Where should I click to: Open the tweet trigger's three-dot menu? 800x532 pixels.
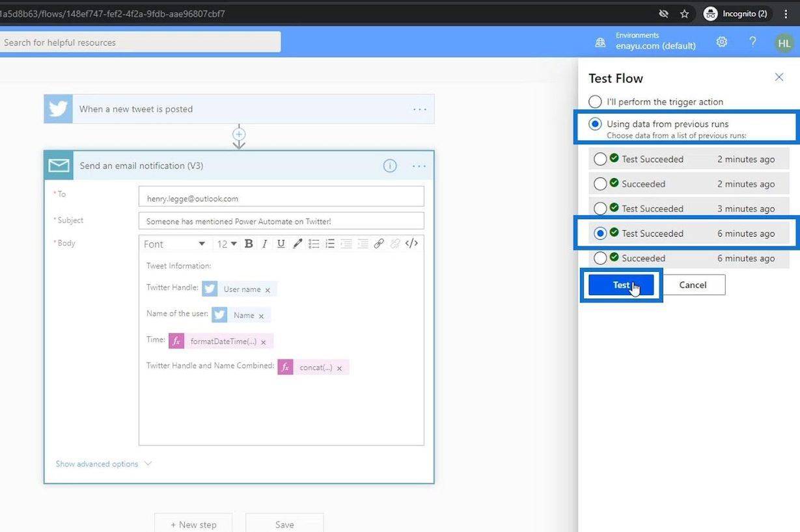coord(420,109)
